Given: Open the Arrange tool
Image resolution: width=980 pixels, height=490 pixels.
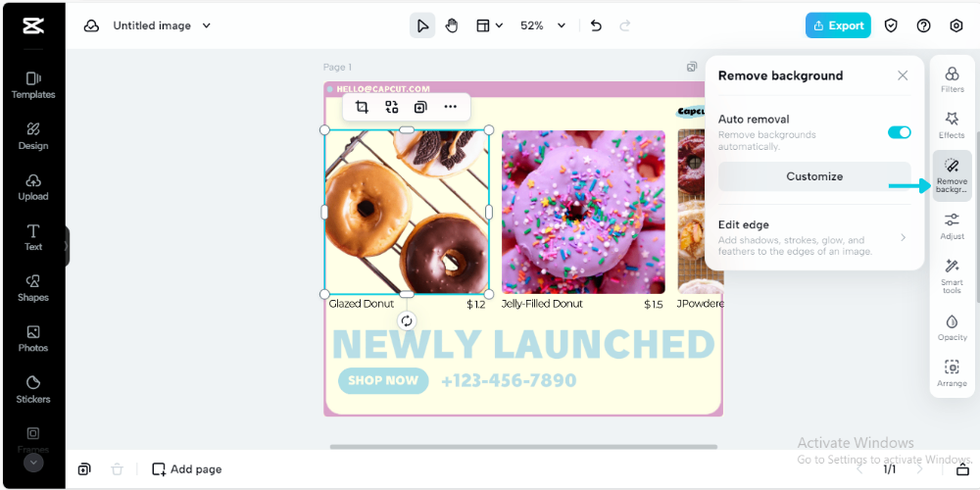Looking at the screenshot, I should point(952,373).
